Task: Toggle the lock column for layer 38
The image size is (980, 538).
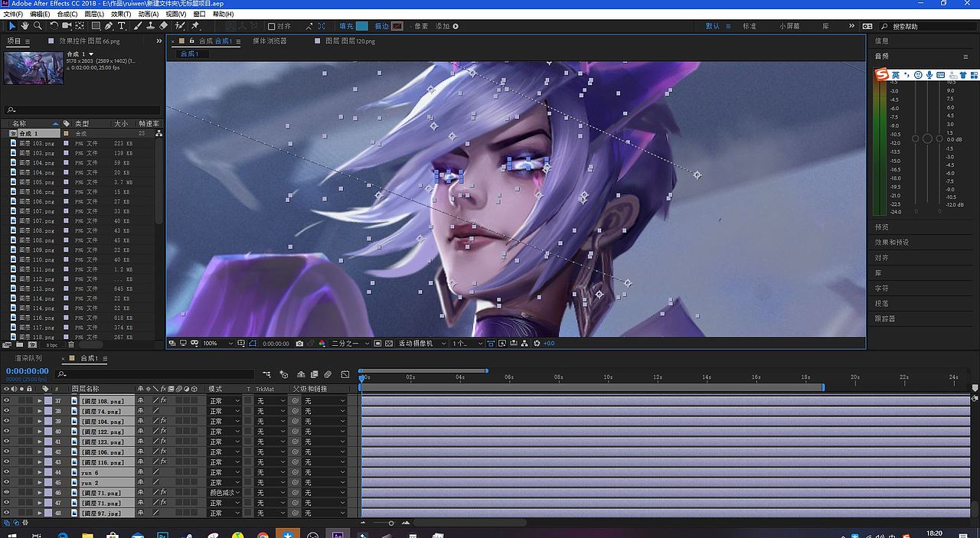Action: click(x=29, y=411)
